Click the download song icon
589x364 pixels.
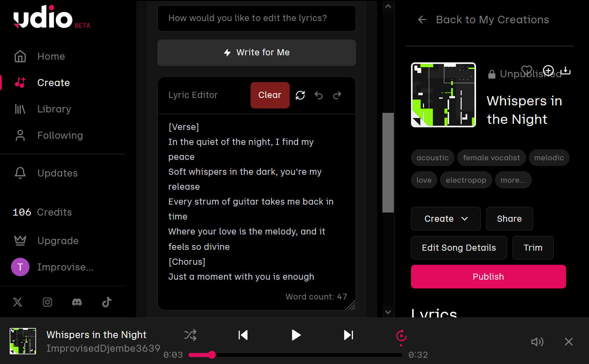(566, 70)
